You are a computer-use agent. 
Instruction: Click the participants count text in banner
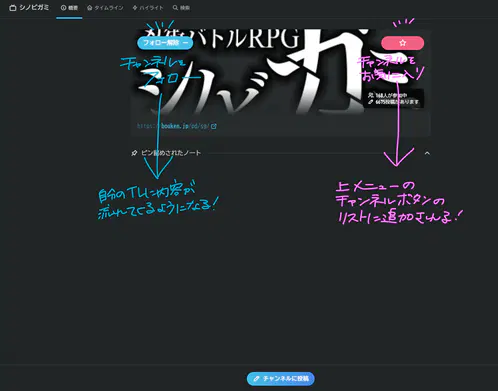391,95
